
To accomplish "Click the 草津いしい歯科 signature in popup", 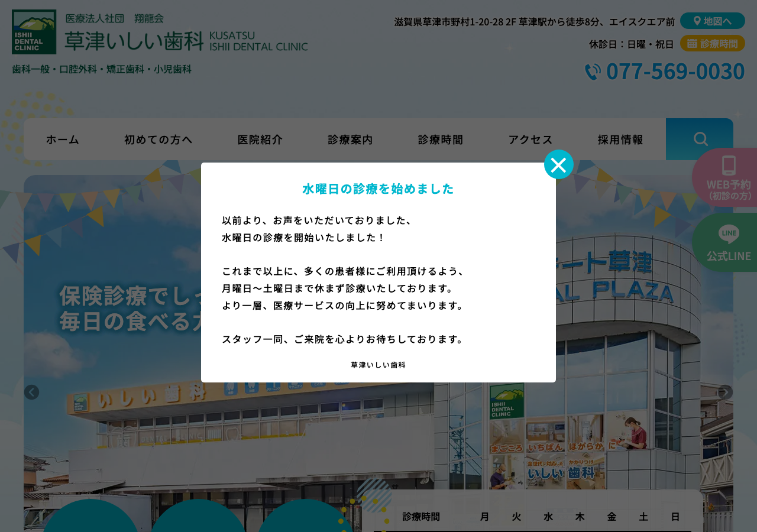I will click(x=378, y=365).
